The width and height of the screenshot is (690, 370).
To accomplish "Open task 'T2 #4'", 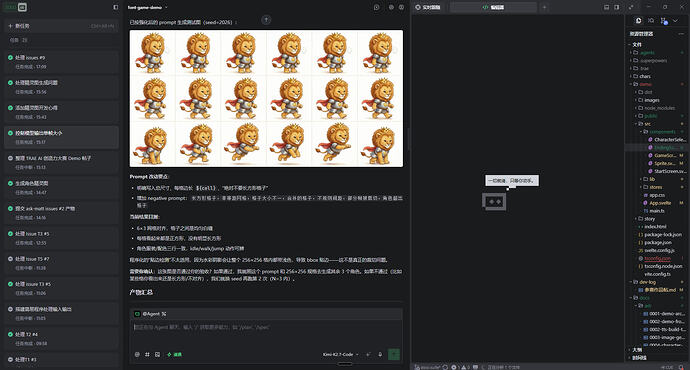I will pos(61,338).
